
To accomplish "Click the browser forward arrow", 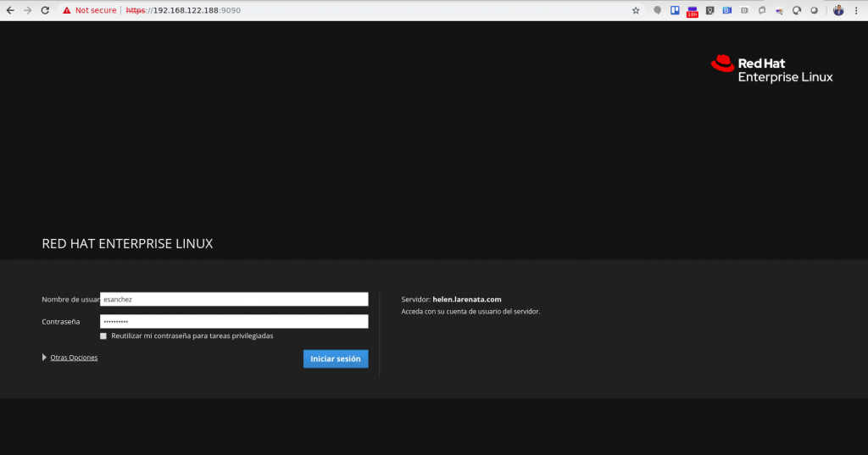I will click(28, 10).
